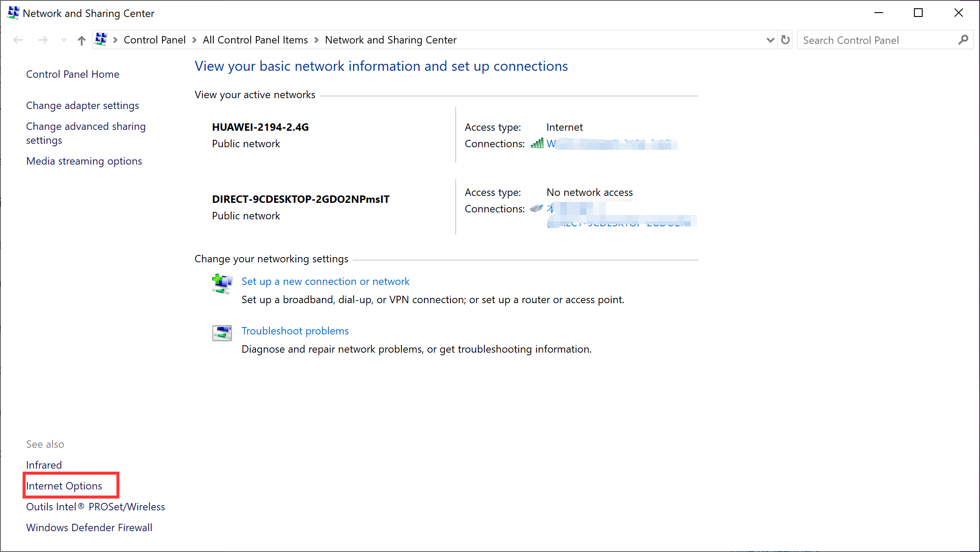Click the Wi-Fi signal bars icon

537,143
